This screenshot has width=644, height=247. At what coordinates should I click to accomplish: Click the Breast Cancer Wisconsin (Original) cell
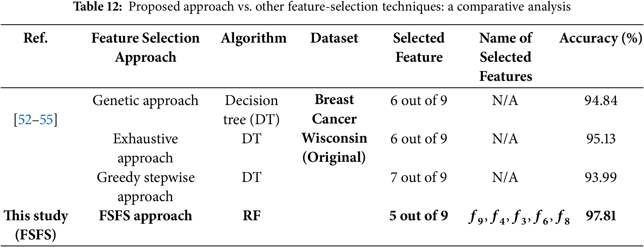[334, 128]
